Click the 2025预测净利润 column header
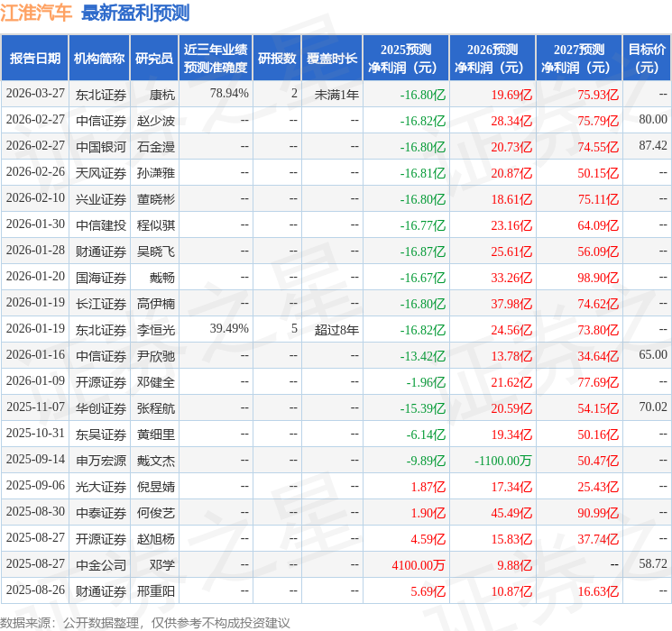 (x=406, y=58)
